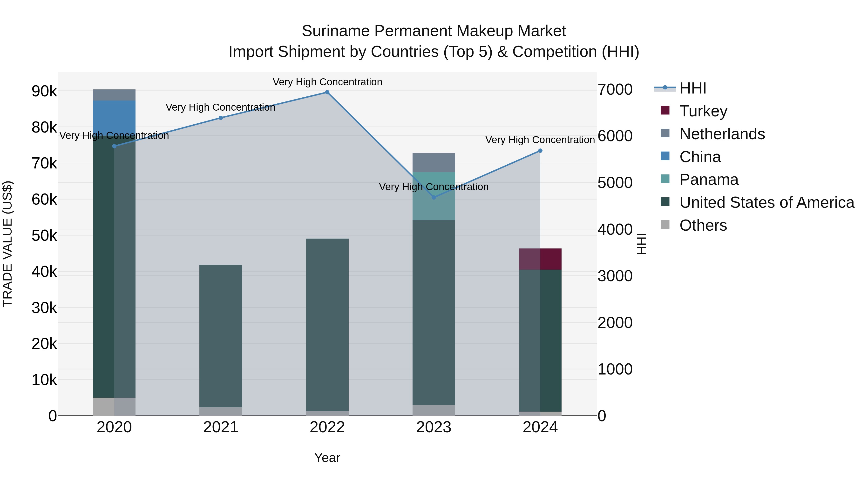Click the 2022 HHI data point

(327, 92)
